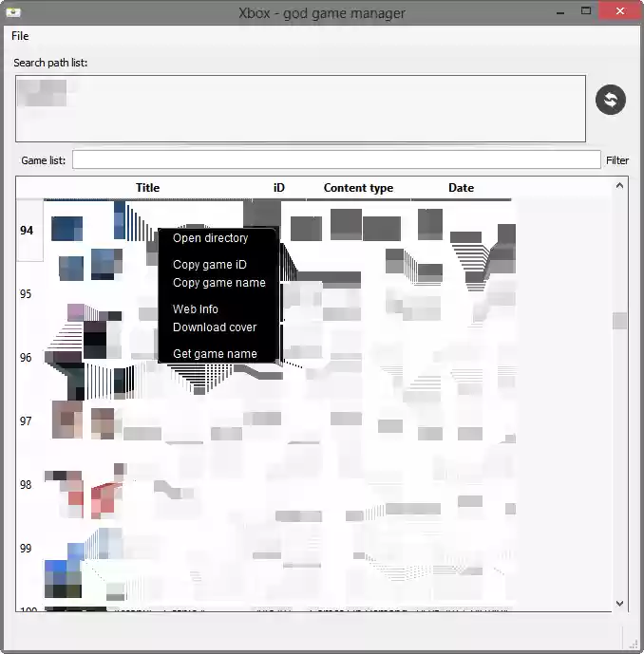Screen dimensions: 644x654
Task: Click the cover thumbnail in row 97
Action: coord(83,420)
